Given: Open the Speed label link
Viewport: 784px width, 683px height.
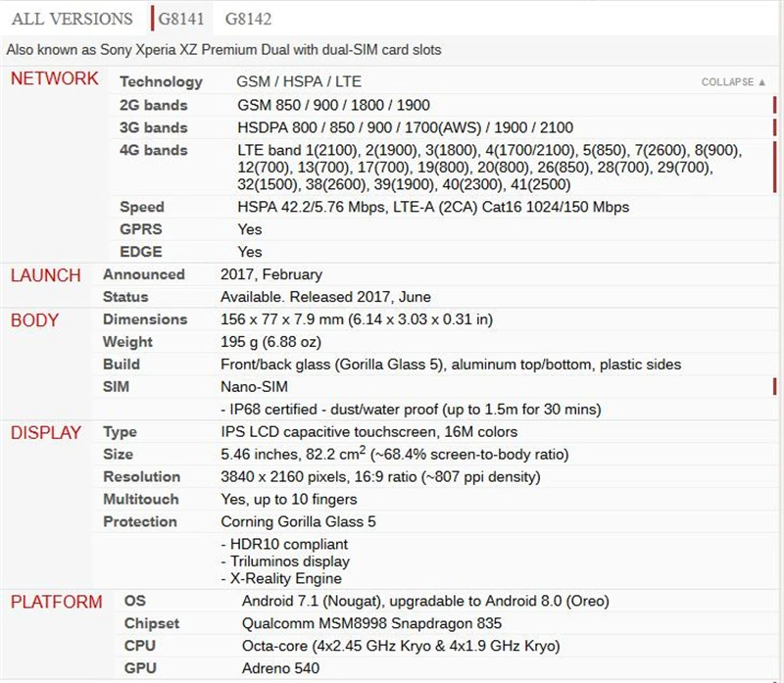Looking at the screenshot, I should point(142,207).
